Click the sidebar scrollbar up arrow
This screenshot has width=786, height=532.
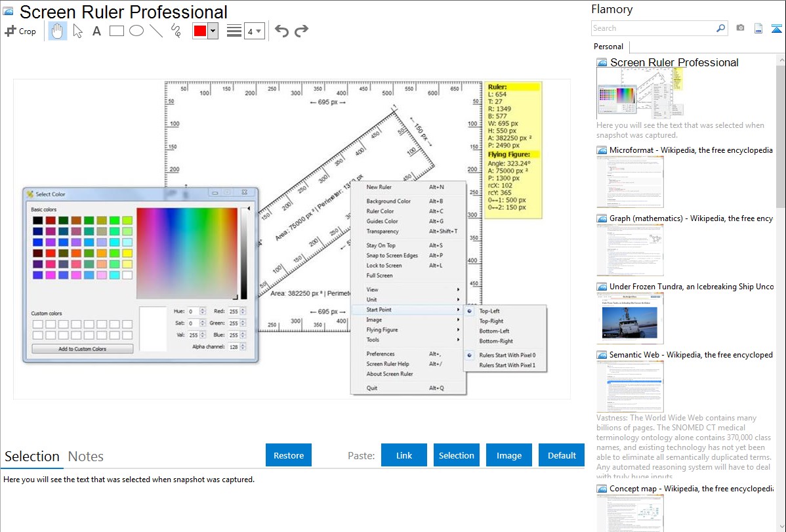click(x=781, y=60)
